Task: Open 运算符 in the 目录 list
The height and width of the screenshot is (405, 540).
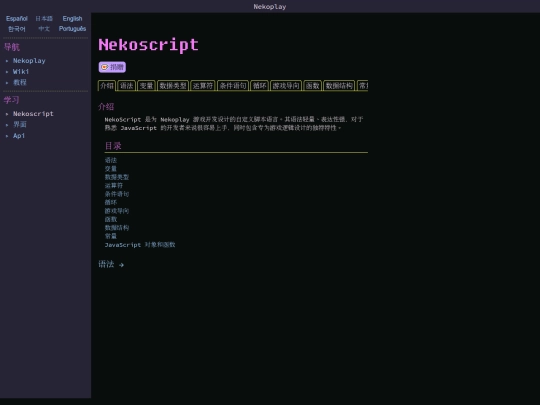Action: click(x=114, y=186)
